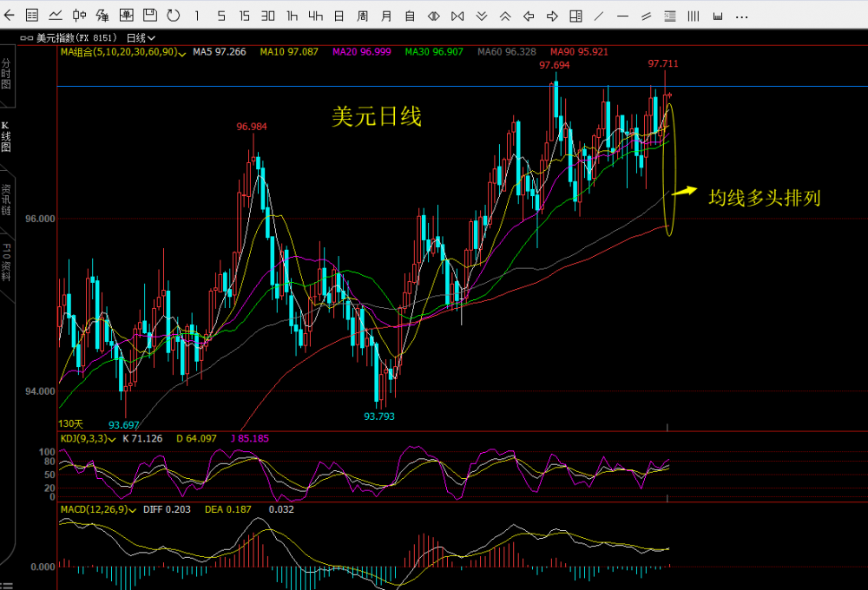Click the 93.793 low price label
The width and height of the screenshot is (868, 590).
coord(379,416)
